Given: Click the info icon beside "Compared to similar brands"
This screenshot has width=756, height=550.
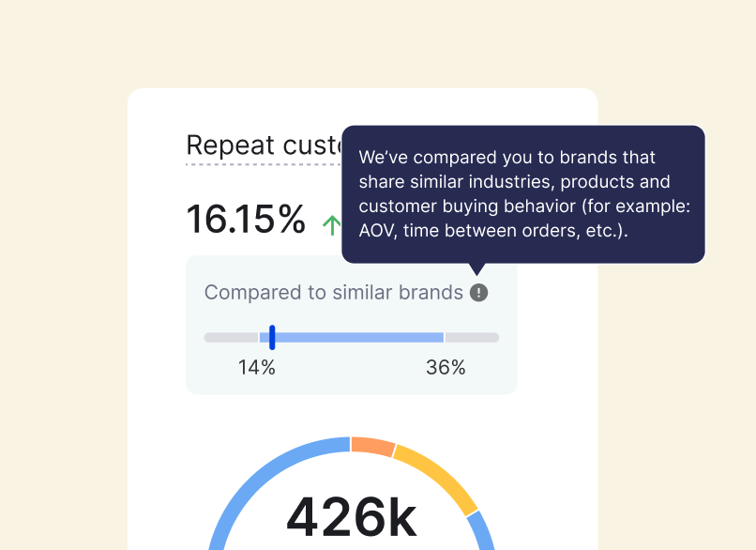Looking at the screenshot, I should point(479,293).
